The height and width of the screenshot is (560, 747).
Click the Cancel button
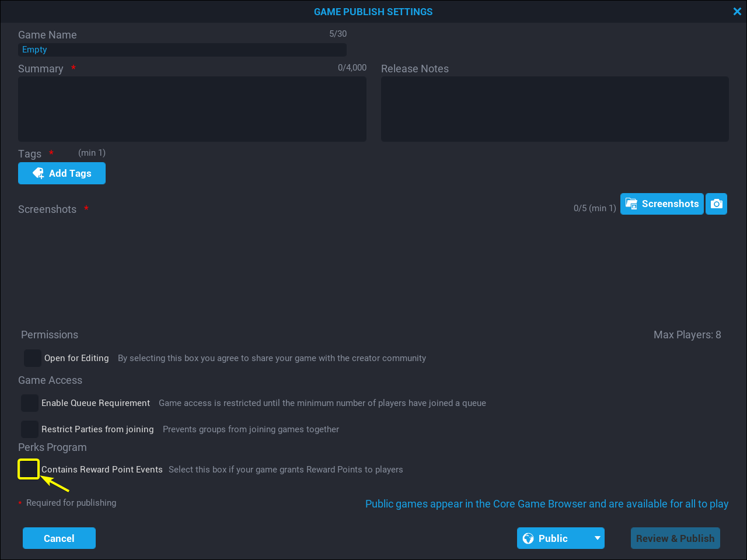(x=59, y=538)
